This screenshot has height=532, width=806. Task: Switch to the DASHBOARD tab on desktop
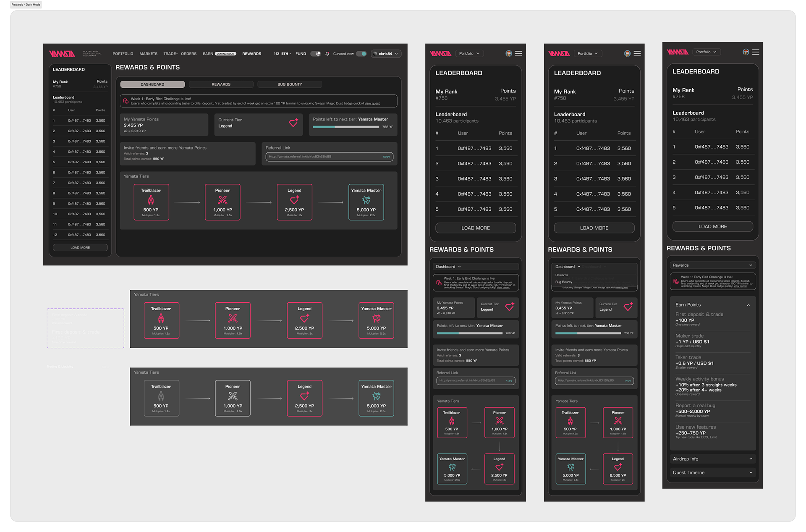pos(152,84)
